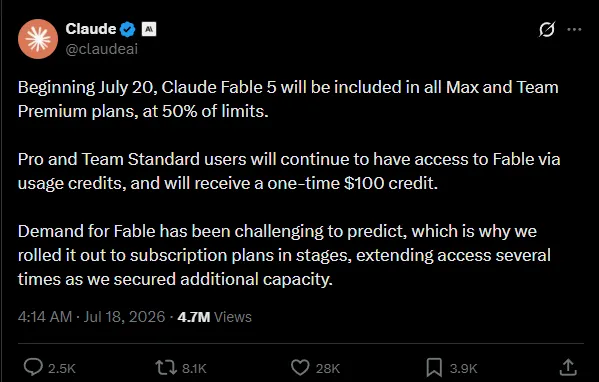The height and width of the screenshot is (382, 599).
Task: Share the post via the upload arrow icon
Action: pyautogui.click(x=568, y=367)
